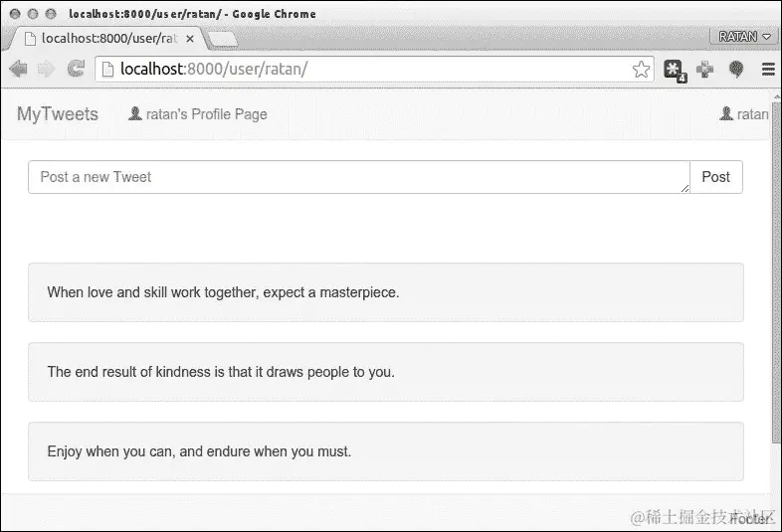This screenshot has width=782, height=532.
Task: Select the tweet about love and skill
Action: click(386, 292)
